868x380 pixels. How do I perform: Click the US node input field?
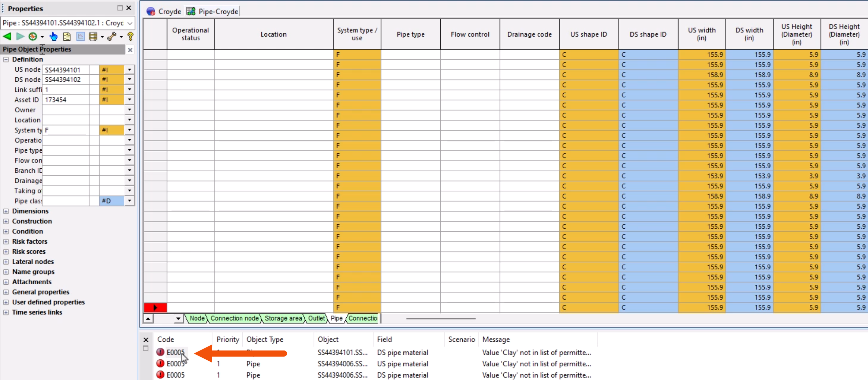66,70
